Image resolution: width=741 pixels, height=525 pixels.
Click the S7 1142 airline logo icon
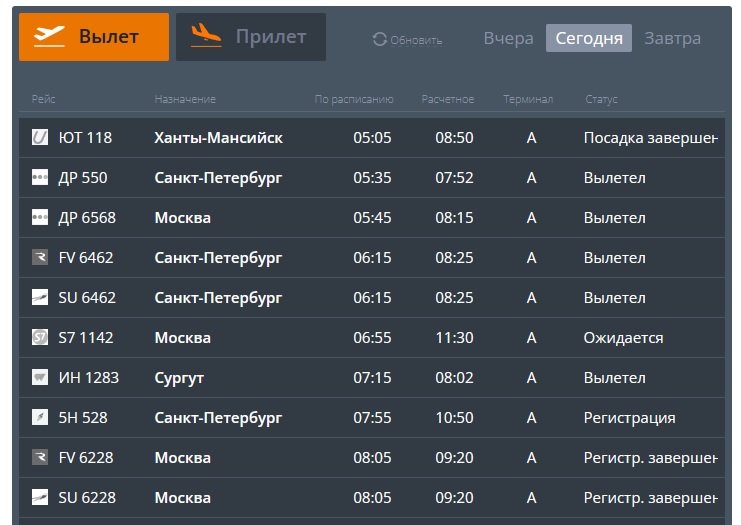40,338
